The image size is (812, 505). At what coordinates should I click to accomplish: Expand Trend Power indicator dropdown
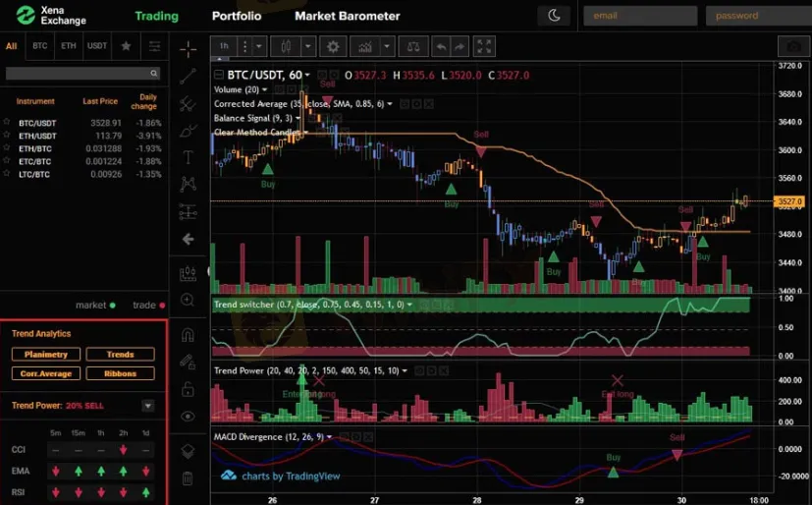pos(405,370)
